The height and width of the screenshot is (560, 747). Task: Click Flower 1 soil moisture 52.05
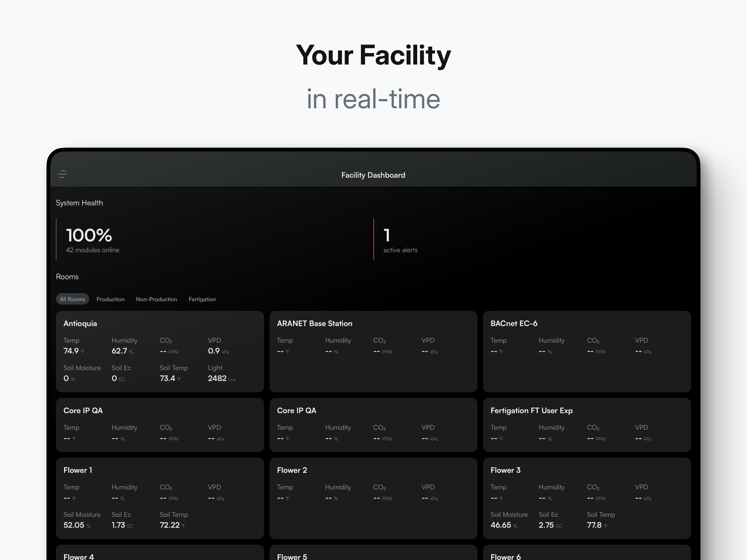[x=74, y=525]
